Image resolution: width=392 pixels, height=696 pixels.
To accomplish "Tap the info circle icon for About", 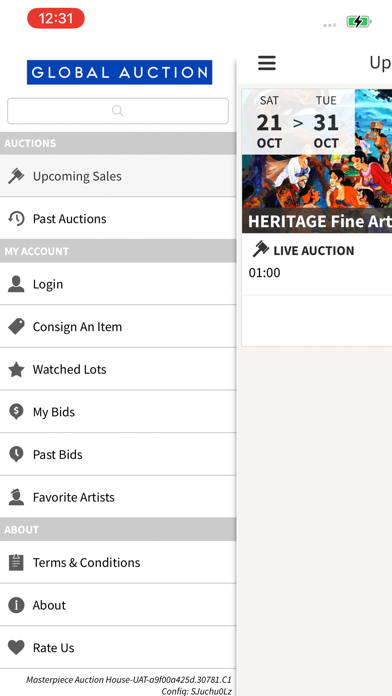I will pos(16,605).
